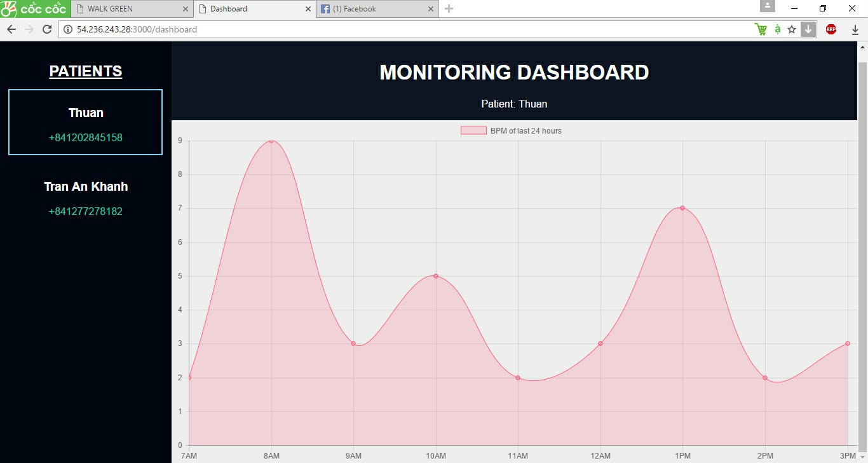The height and width of the screenshot is (463, 868).
Task: Click the 8AM peak data point at 9
Action: [271, 141]
